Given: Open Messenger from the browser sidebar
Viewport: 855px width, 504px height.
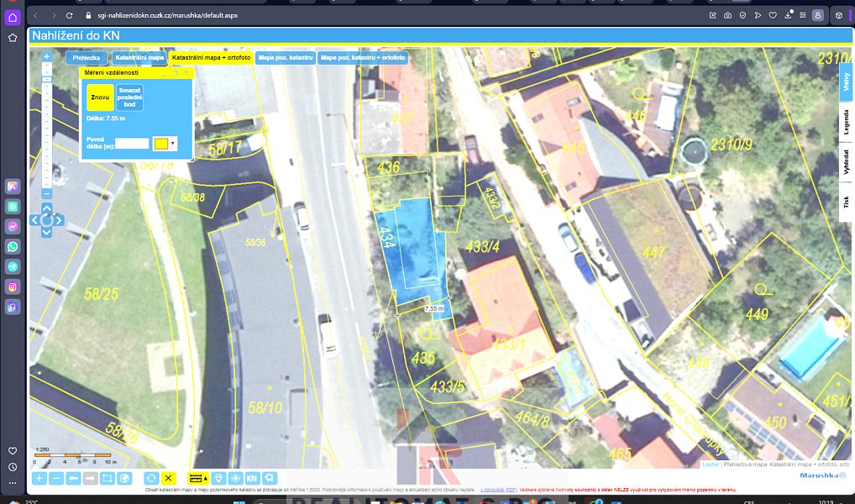Looking at the screenshot, I should 13,226.
